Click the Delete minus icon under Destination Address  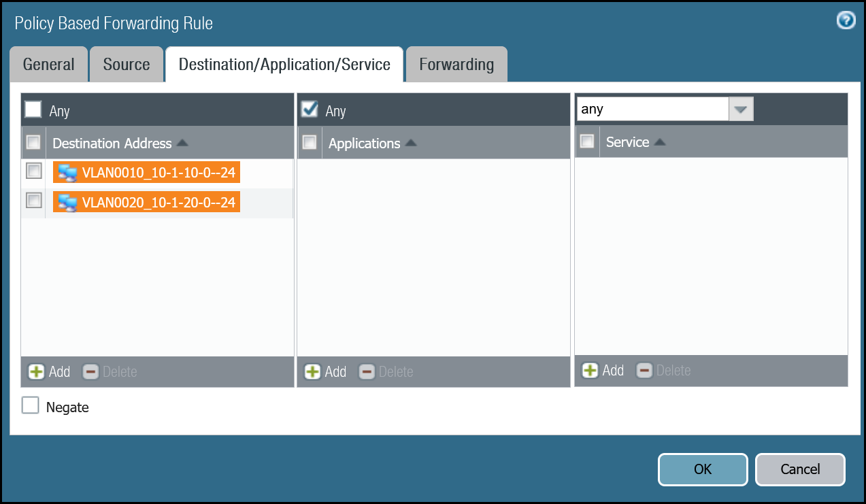(90, 372)
